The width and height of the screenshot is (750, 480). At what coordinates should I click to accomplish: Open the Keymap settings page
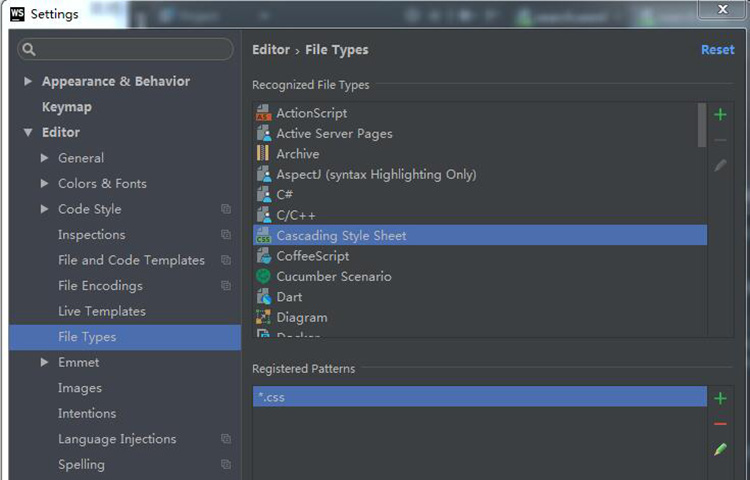[66, 107]
